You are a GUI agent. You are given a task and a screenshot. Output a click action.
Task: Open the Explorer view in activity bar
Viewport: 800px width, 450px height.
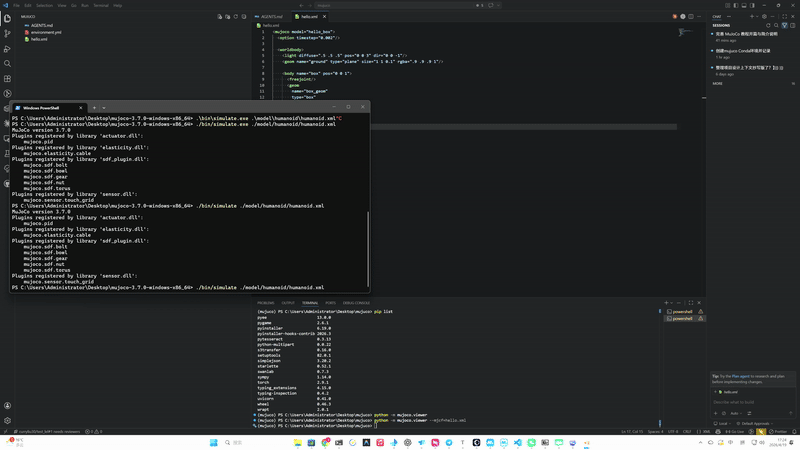tap(7, 18)
